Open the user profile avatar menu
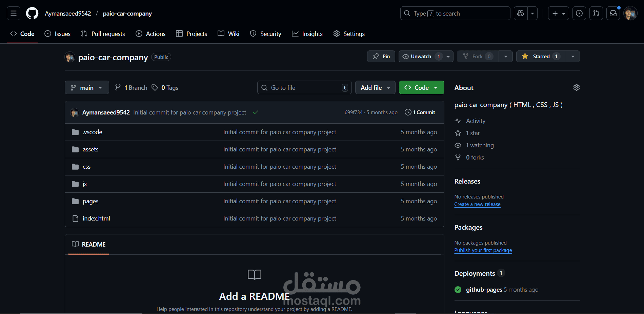This screenshot has width=644, height=314. point(630,13)
